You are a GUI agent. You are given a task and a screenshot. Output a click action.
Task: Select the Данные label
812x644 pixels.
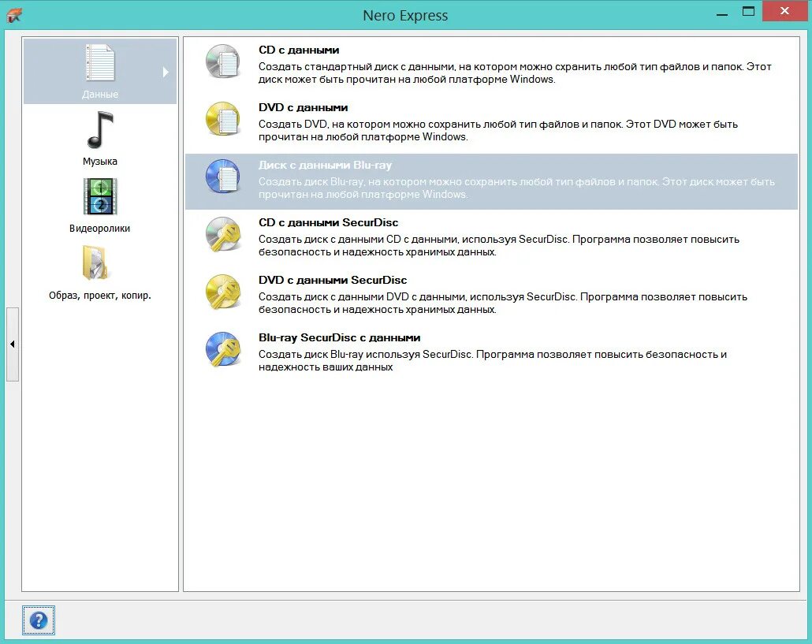tap(100, 95)
